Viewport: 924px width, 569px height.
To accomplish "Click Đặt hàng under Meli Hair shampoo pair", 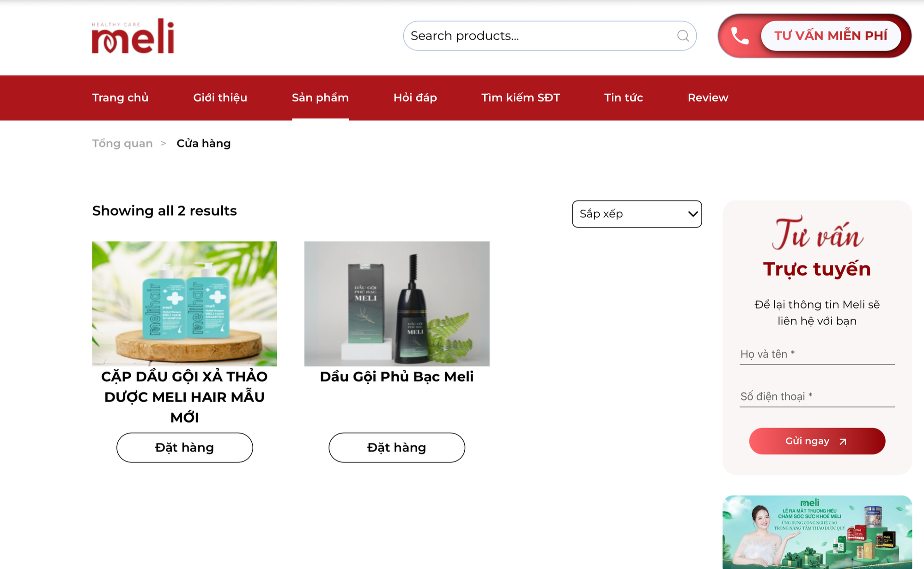I will (184, 447).
